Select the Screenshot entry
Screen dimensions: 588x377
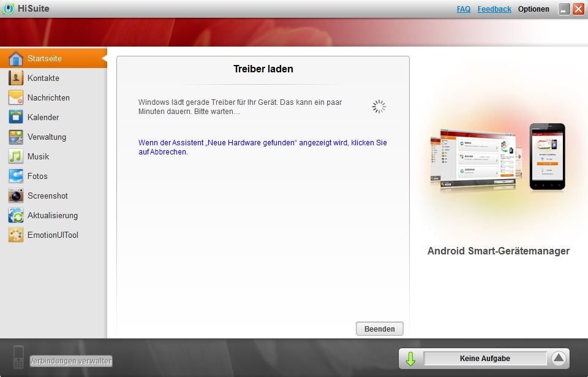(x=53, y=196)
